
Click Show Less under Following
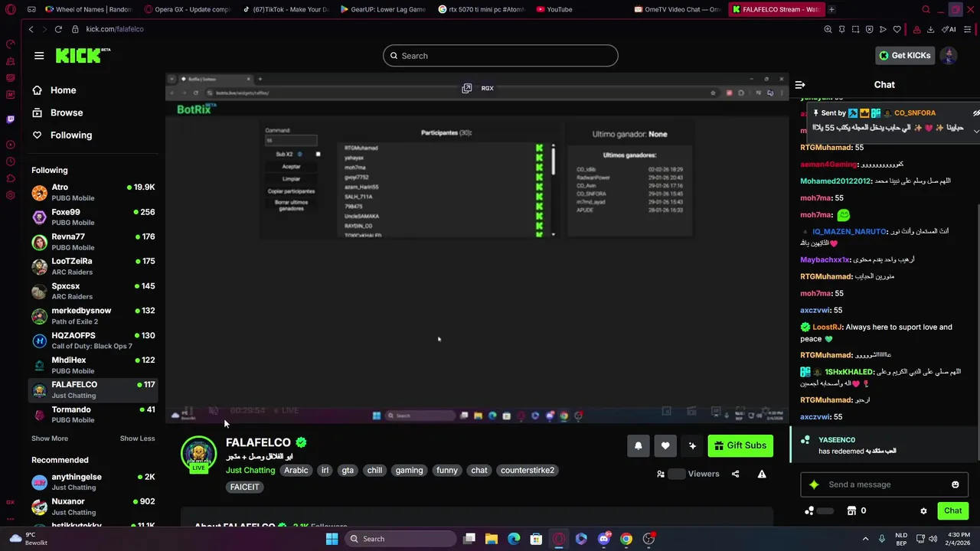tap(137, 439)
